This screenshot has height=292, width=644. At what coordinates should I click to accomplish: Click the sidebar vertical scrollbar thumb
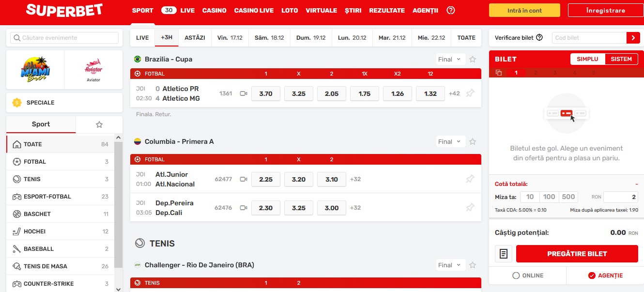click(x=118, y=204)
